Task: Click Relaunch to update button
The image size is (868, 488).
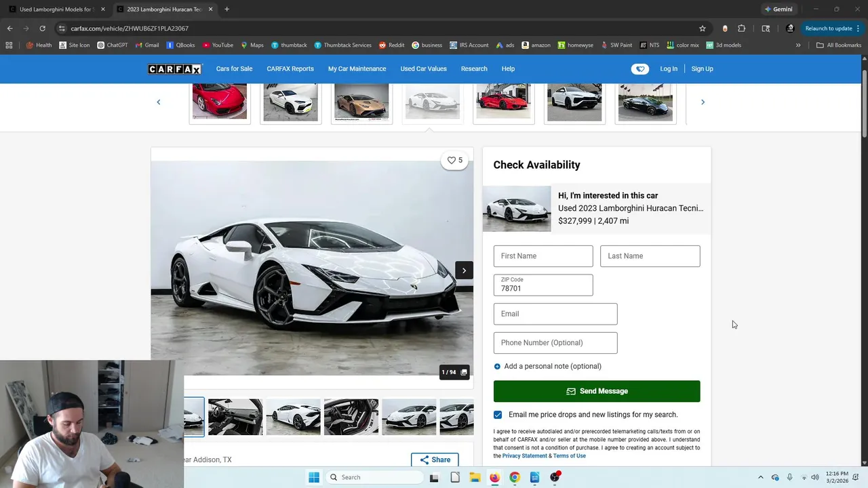Action: (x=829, y=28)
